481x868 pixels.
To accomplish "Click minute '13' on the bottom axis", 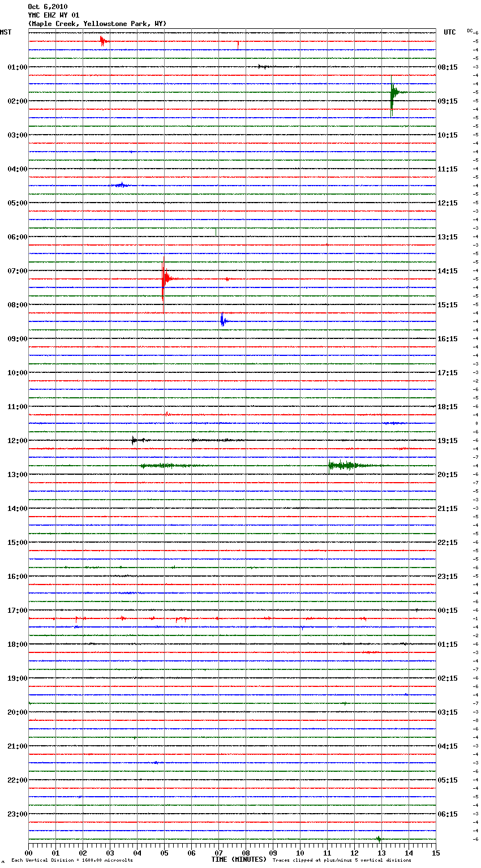I will [x=381, y=852].
